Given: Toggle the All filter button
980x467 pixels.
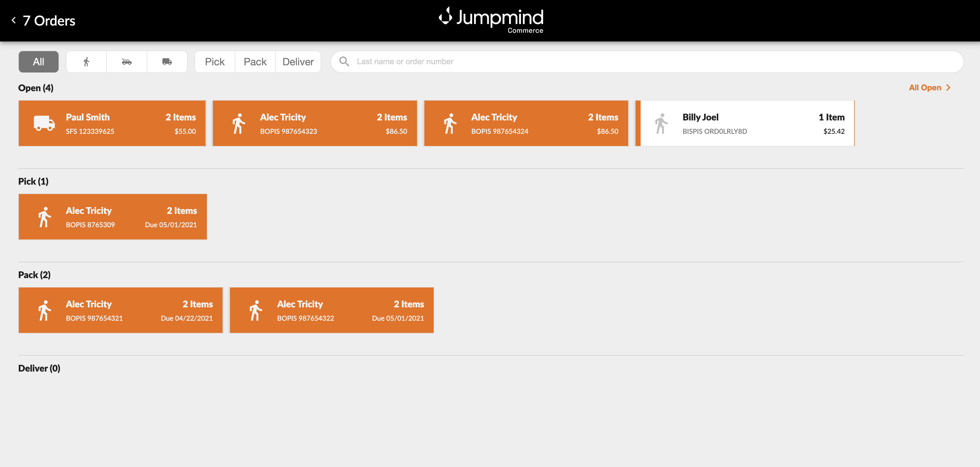Looking at the screenshot, I should pyautogui.click(x=38, y=62).
